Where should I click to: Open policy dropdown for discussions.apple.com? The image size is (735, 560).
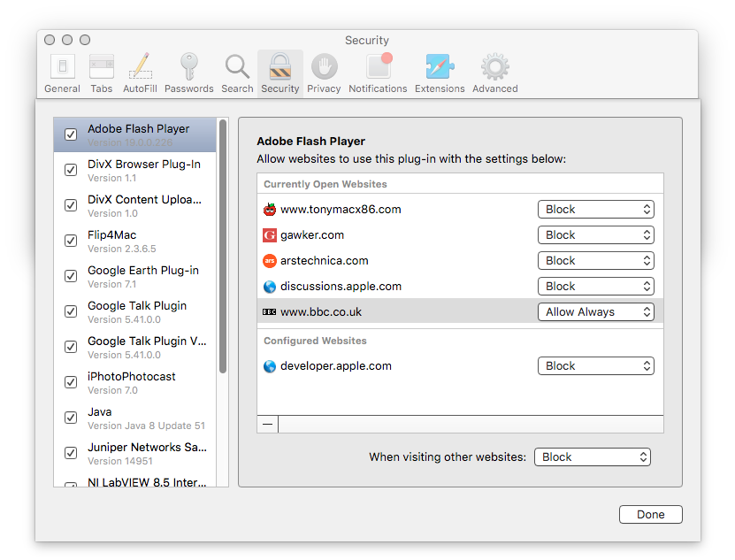(596, 287)
